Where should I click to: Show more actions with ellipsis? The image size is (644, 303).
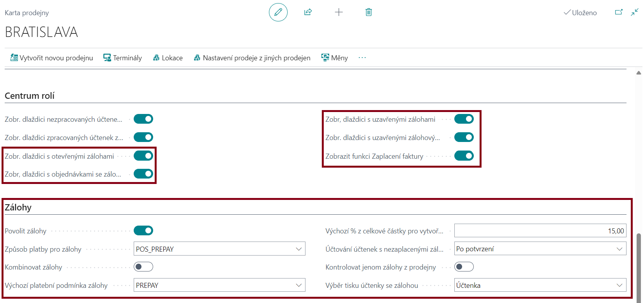[362, 58]
